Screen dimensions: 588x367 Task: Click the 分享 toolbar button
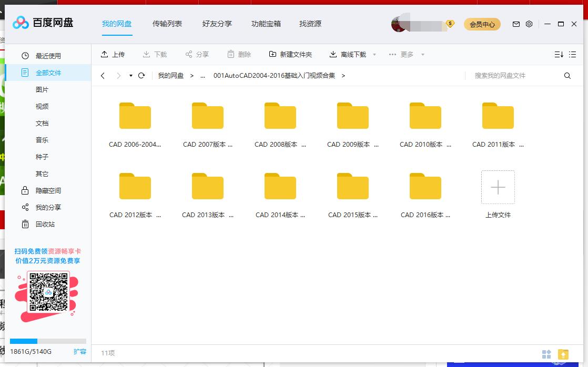click(x=197, y=55)
